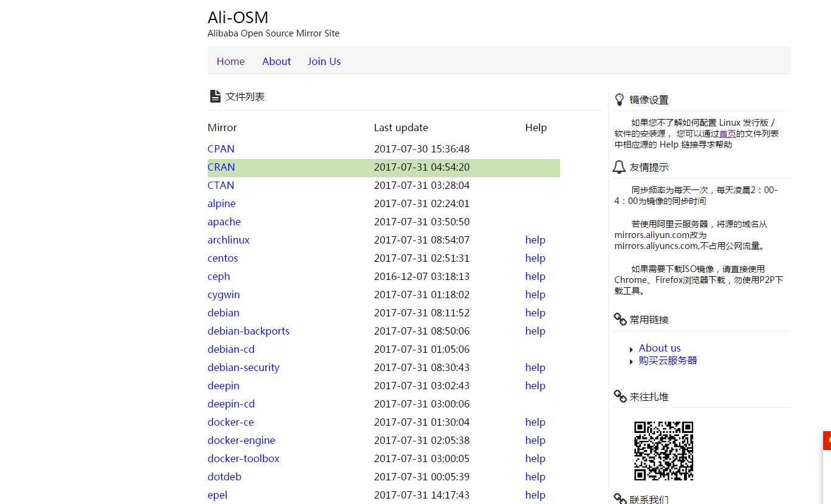This screenshot has width=831, height=504.
Task: Click the chain icon beside 常用链接
Action: coord(620,319)
